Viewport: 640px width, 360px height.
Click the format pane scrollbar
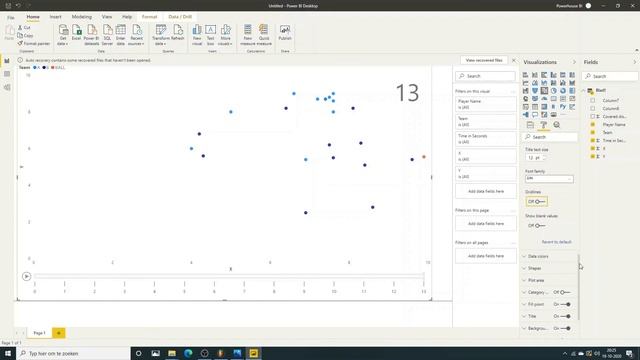(578, 287)
